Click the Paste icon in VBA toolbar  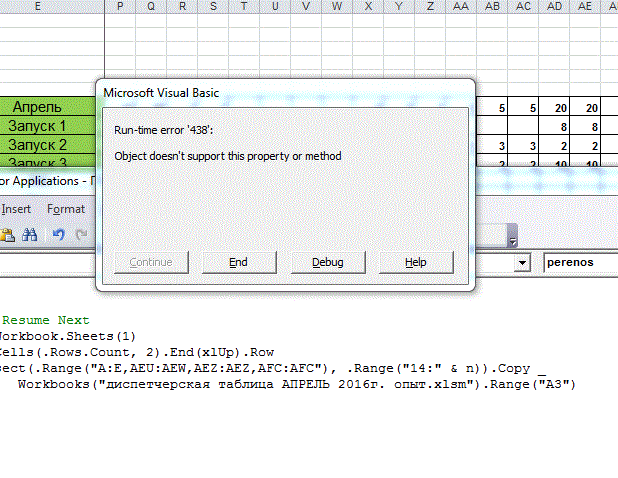8,235
